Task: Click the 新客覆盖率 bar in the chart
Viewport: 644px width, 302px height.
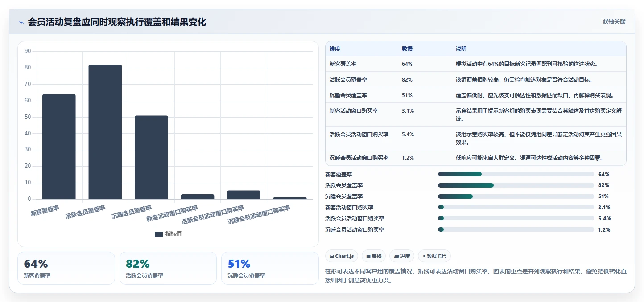Action: click(59, 147)
